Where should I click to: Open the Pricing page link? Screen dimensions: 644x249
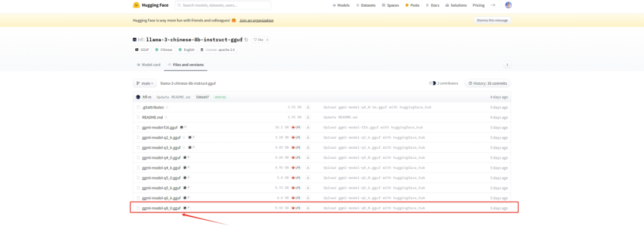pyautogui.click(x=478, y=5)
